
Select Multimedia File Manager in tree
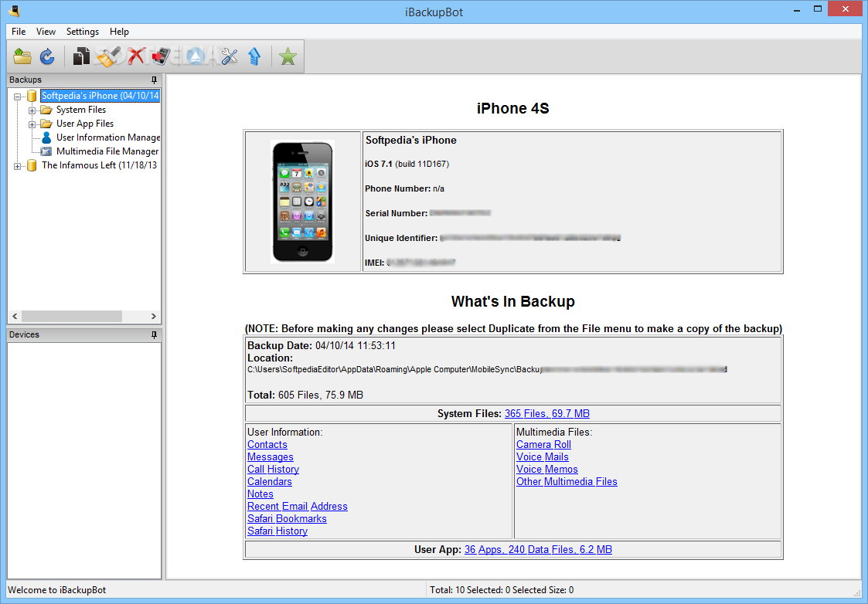107,151
